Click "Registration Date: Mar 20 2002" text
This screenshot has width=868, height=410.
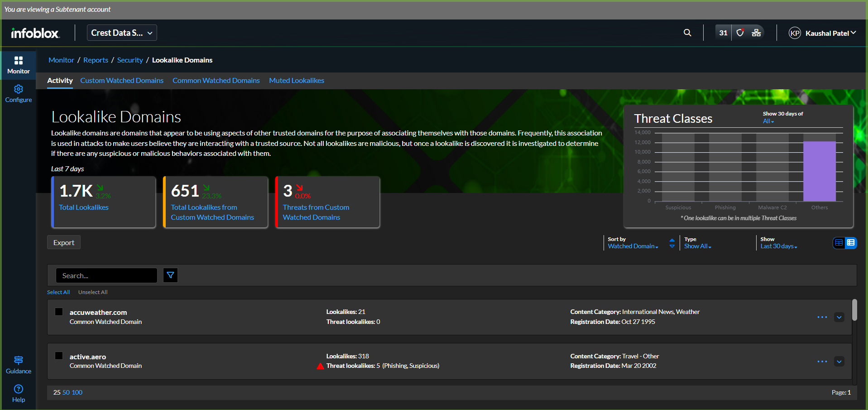tap(613, 366)
